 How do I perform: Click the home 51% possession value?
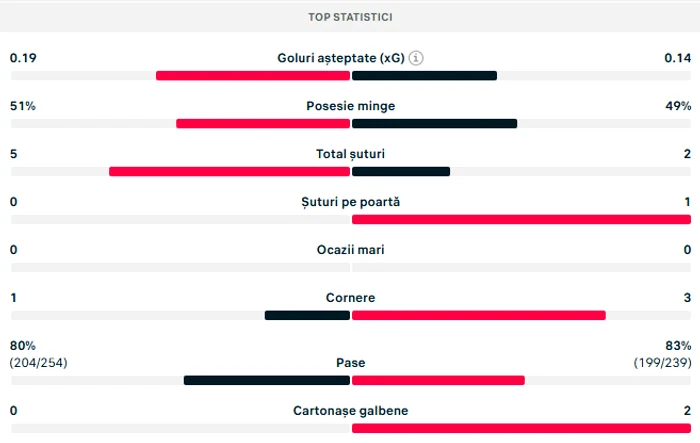click(23, 106)
